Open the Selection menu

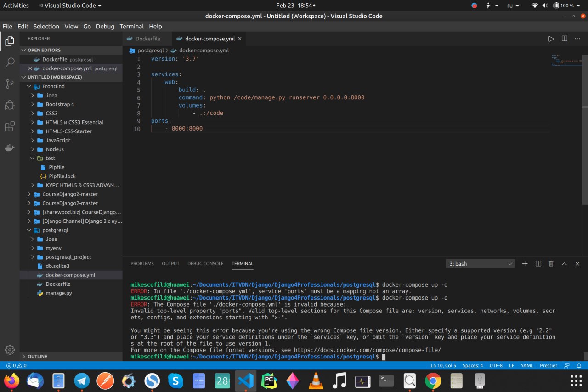tap(46, 26)
